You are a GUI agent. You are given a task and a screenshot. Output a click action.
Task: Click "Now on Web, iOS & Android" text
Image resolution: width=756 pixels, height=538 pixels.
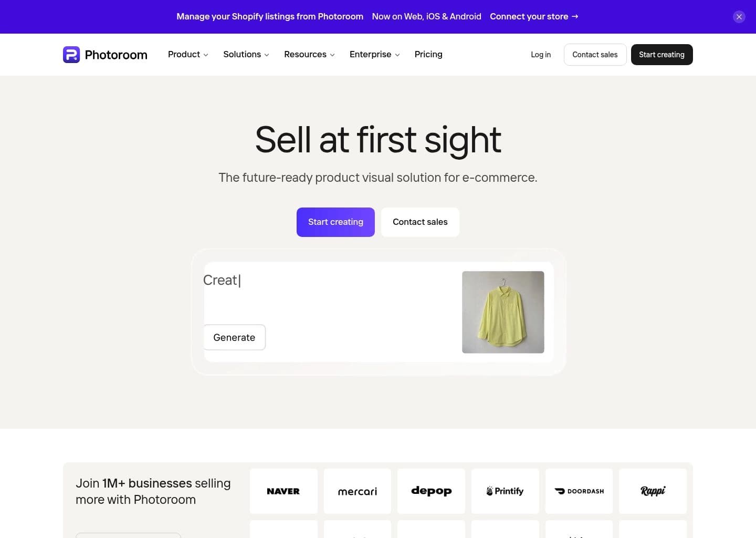click(427, 17)
